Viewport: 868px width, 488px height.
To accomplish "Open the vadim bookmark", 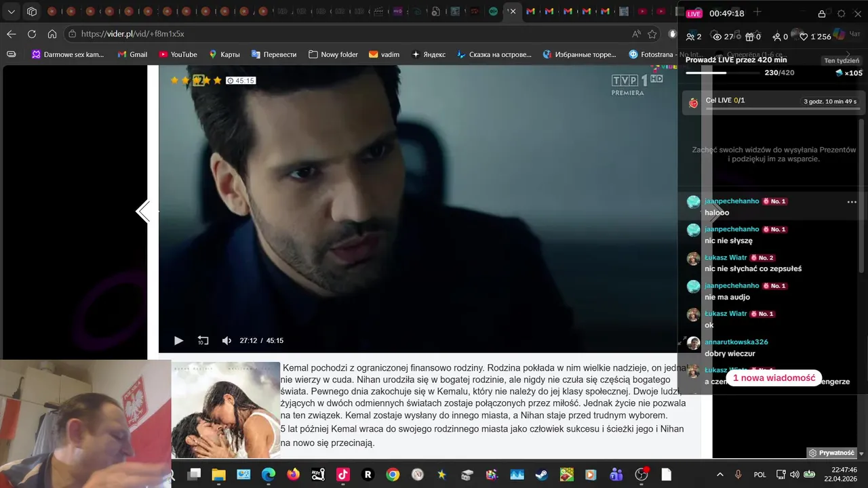I will 384,54.
